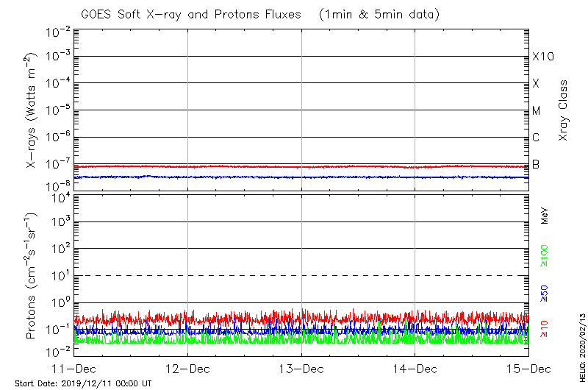Image resolution: width=588 pixels, height=390 pixels.
Task: Click the 15-Dec end tick label
Action: 527,368
